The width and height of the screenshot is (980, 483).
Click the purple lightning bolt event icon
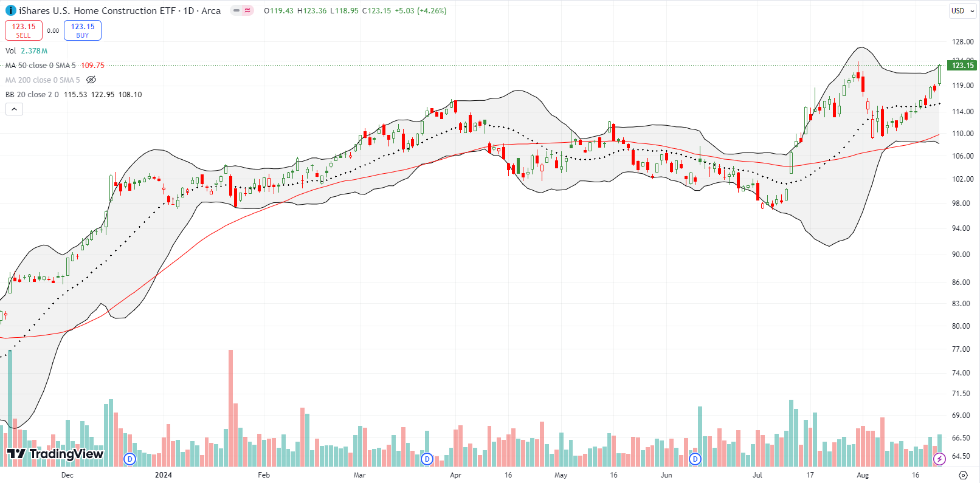pyautogui.click(x=939, y=459)
